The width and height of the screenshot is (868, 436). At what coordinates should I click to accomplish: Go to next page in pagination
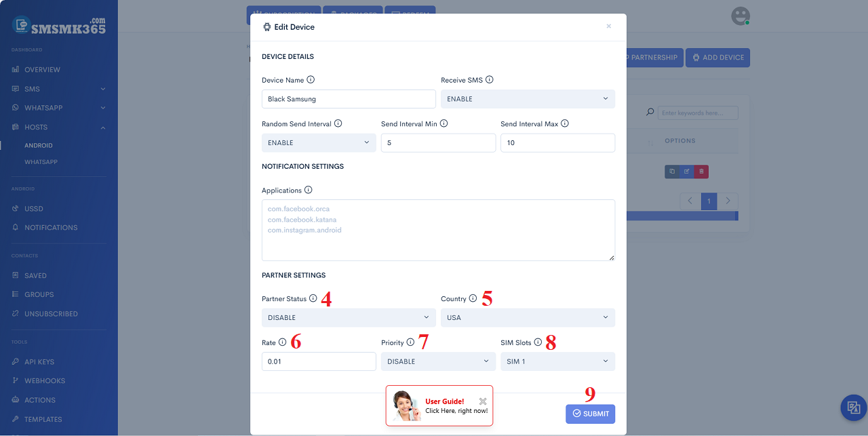click(x=728, y=201)
